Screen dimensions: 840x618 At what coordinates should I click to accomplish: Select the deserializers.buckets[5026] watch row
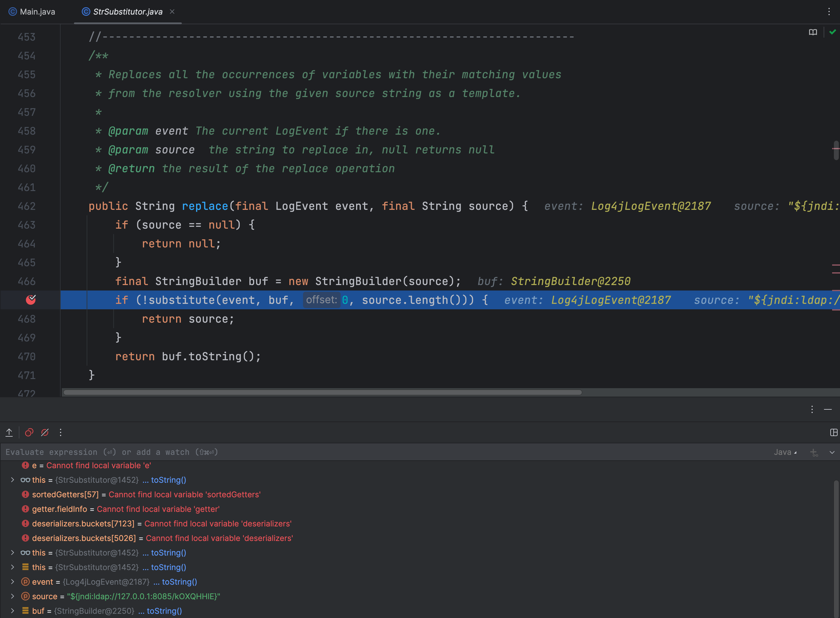[x=417, y=538]
